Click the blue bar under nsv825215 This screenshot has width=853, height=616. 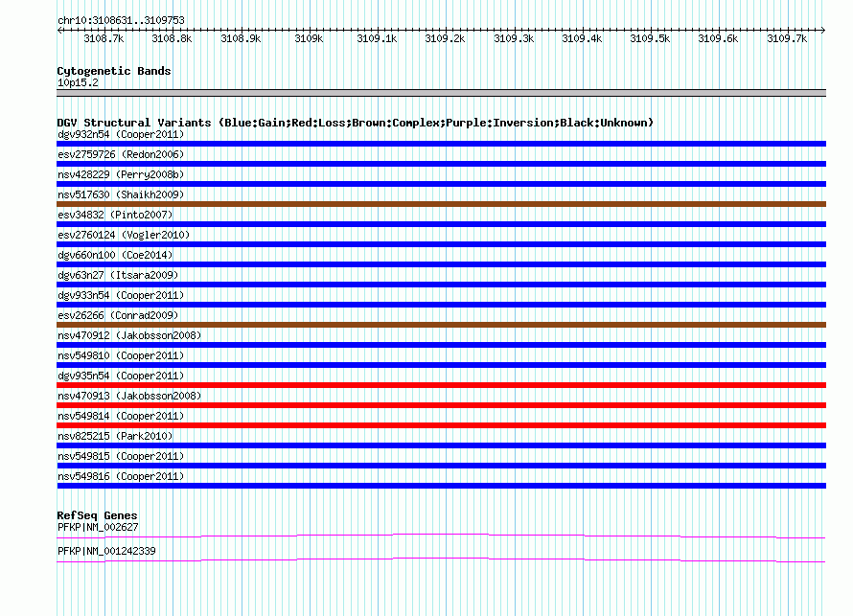(x=441, y=445)
